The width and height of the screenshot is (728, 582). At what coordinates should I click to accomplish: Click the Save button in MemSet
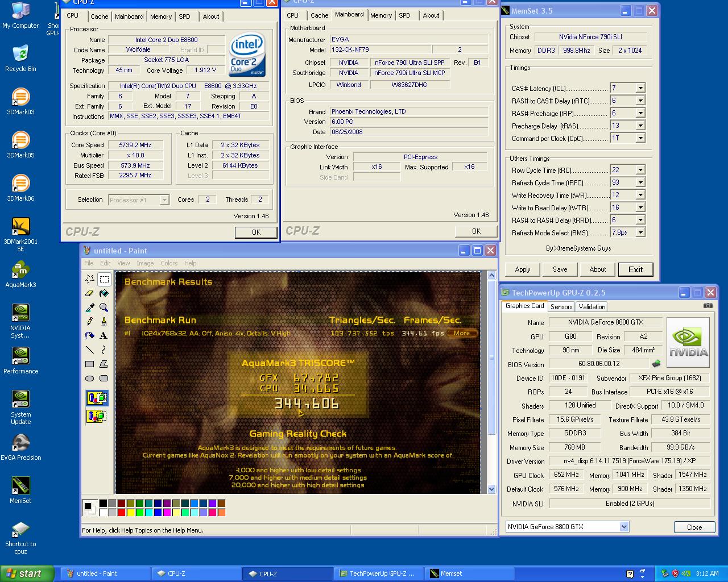pos(560,269)
